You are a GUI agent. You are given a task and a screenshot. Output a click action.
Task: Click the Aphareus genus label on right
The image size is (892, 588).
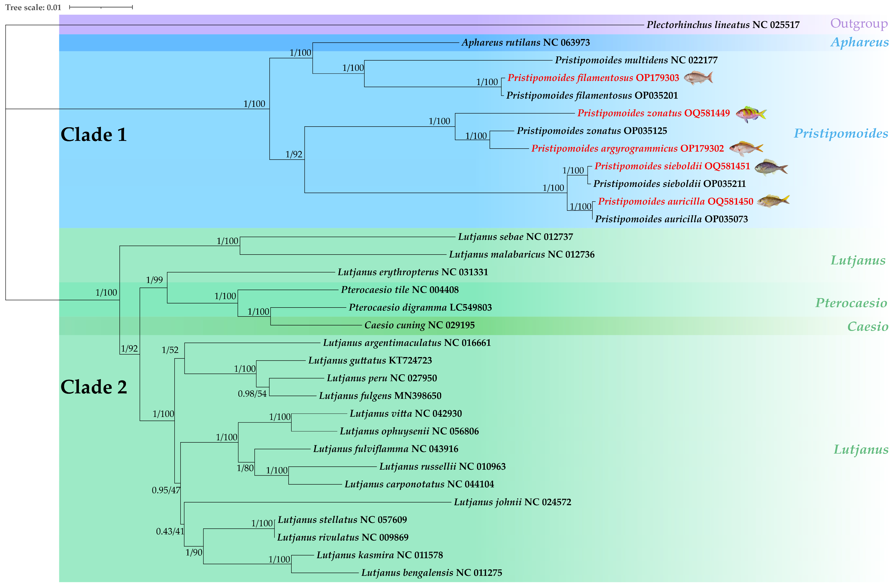click(x=859, y=42)
